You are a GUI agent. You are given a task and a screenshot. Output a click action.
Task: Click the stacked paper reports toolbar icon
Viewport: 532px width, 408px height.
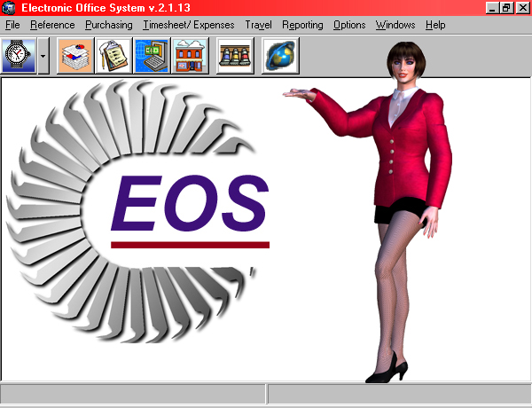pyautogui.click(x=75, y=56)
